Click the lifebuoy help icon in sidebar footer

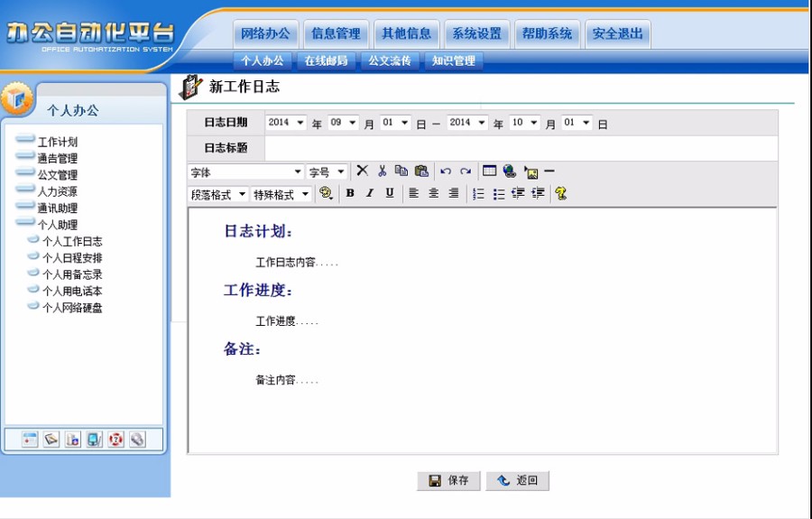tap(116, 440)
